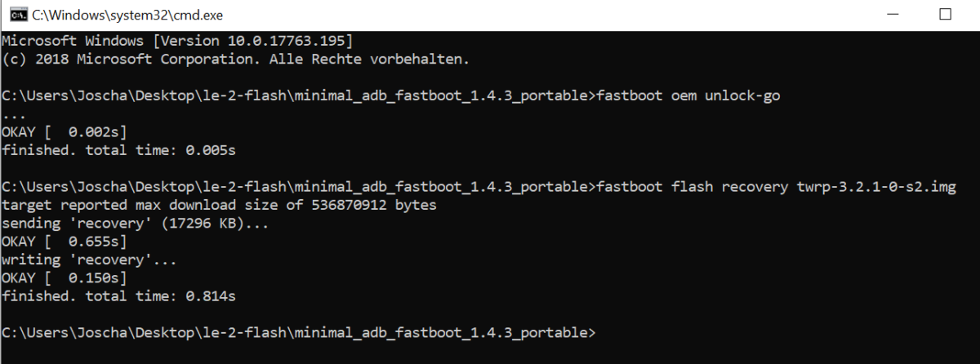The width and height of the screenshot is (980, 364).
Task: Click the 'fastboot flash recovery' command text
Action: (693, 188)
